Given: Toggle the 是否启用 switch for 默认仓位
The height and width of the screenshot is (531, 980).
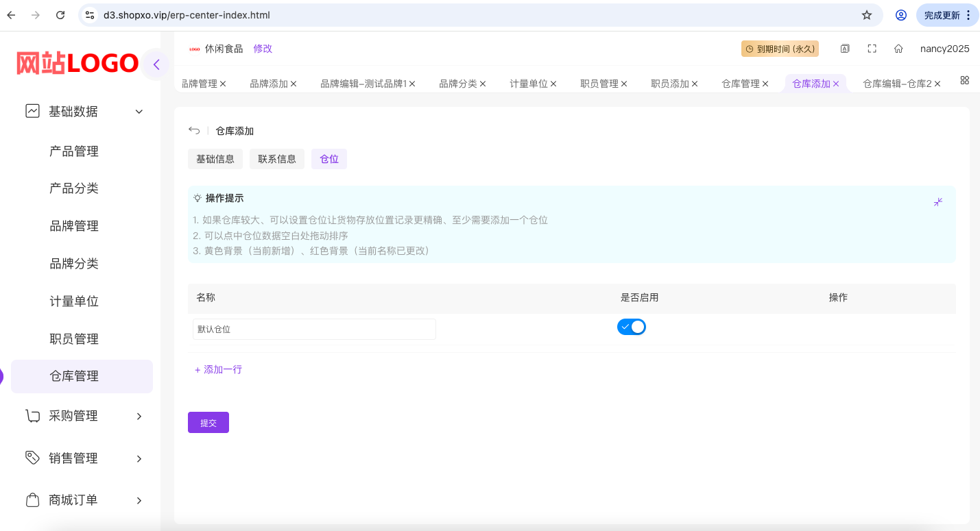Looking at the screenshot, I should (x=632, y=327).
